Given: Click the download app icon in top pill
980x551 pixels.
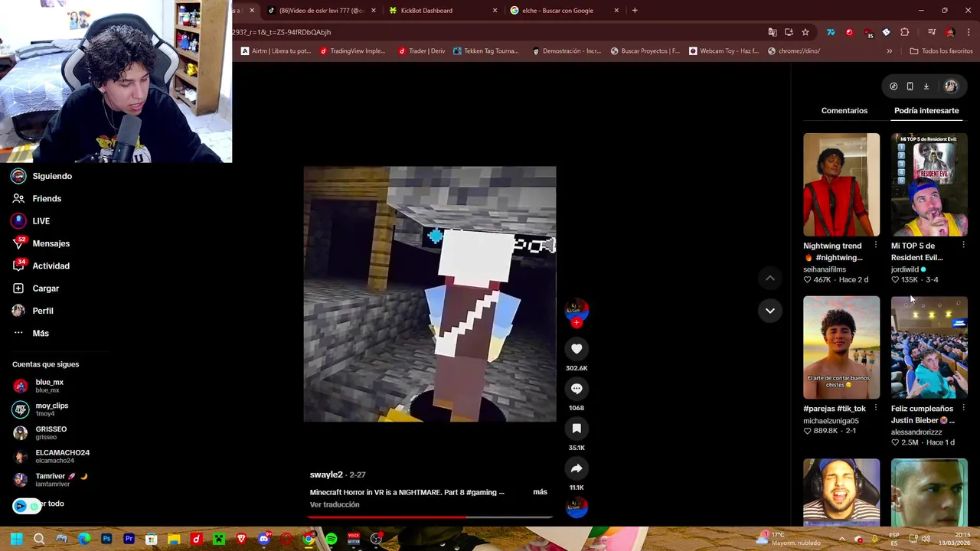Looking at the screenshot, I should click(x=926, y=86).
